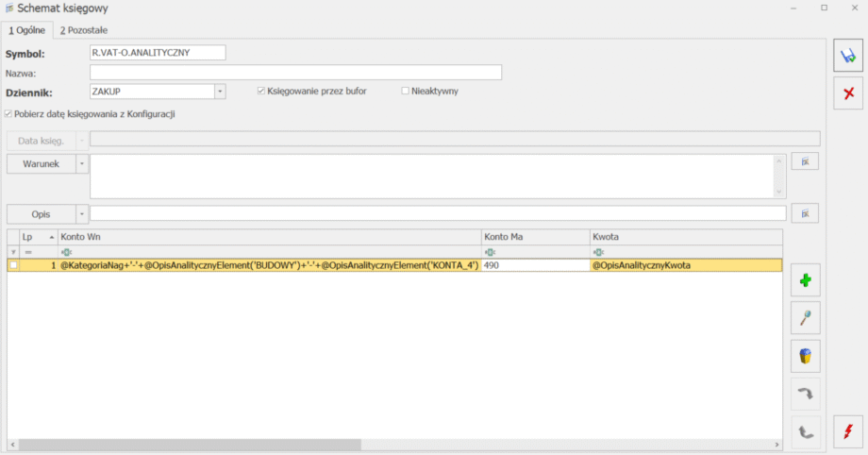
Task: Click the save schema icon
Action: [849, 58]
